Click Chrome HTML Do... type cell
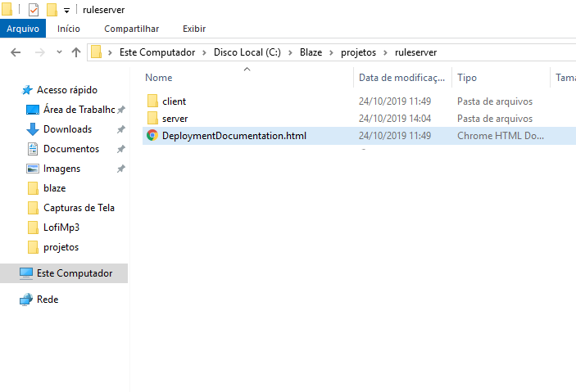Image resolution: width=576 pixels, height=392 pixels. click(501, 136)
